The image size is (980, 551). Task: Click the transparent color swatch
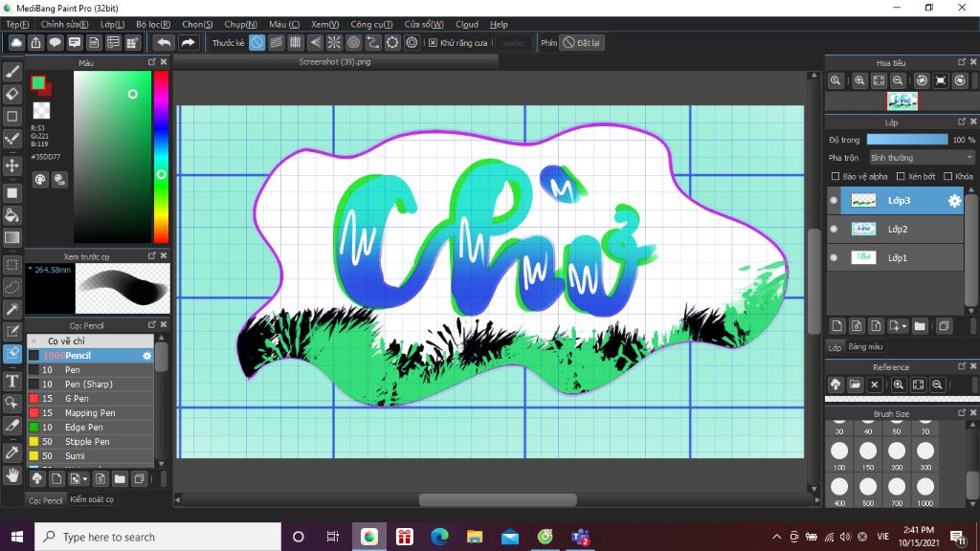point(41,111)
